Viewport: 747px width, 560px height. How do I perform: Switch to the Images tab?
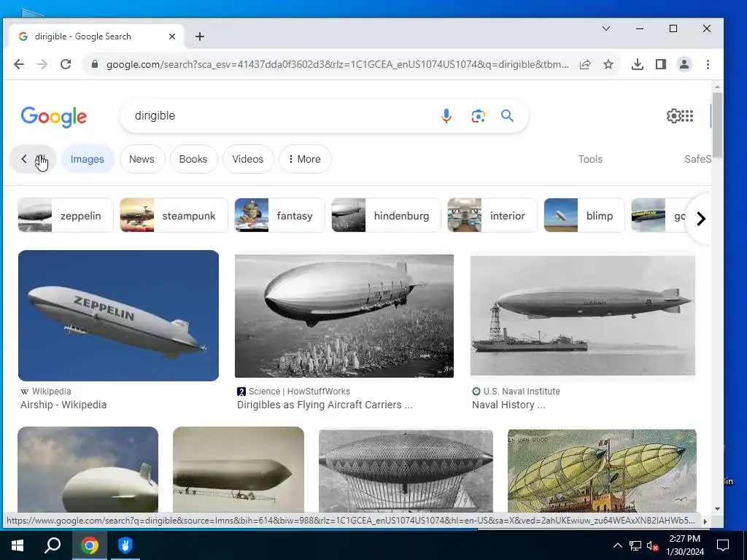point(88,159)
